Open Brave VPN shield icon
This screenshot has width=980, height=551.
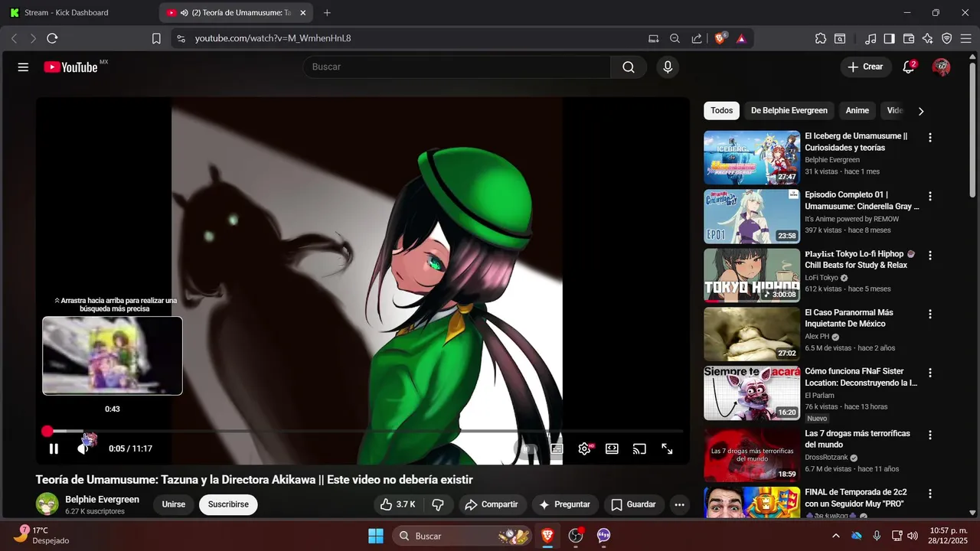(946, 38)
